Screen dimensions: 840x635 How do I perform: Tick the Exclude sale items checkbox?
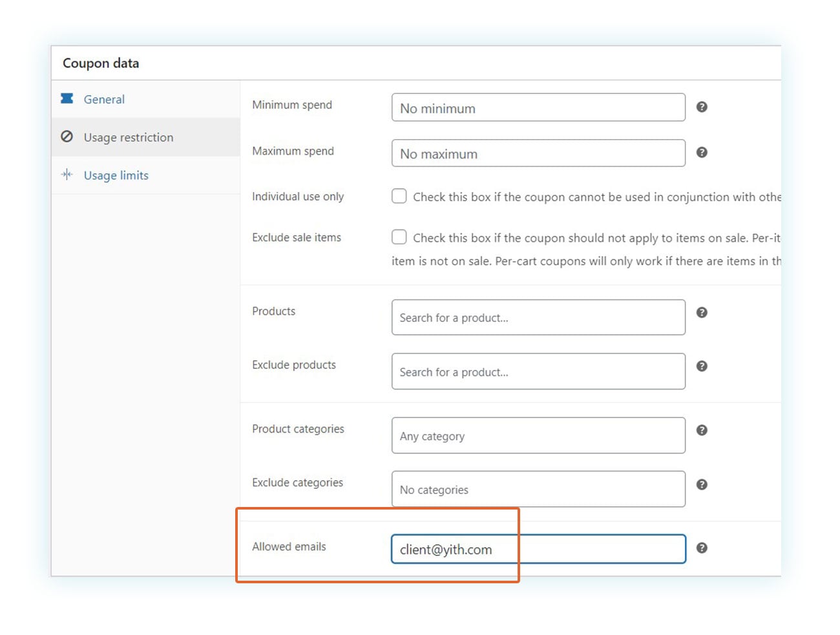[399, 237]
